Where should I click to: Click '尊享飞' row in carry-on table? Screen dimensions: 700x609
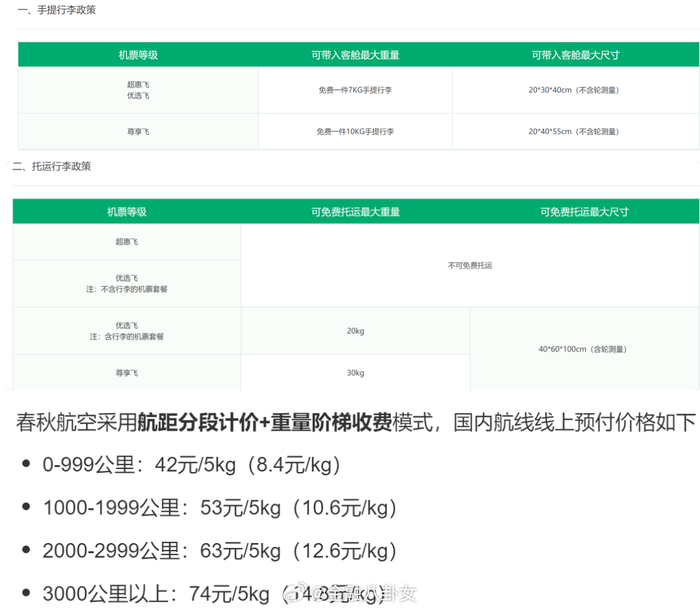138,131
